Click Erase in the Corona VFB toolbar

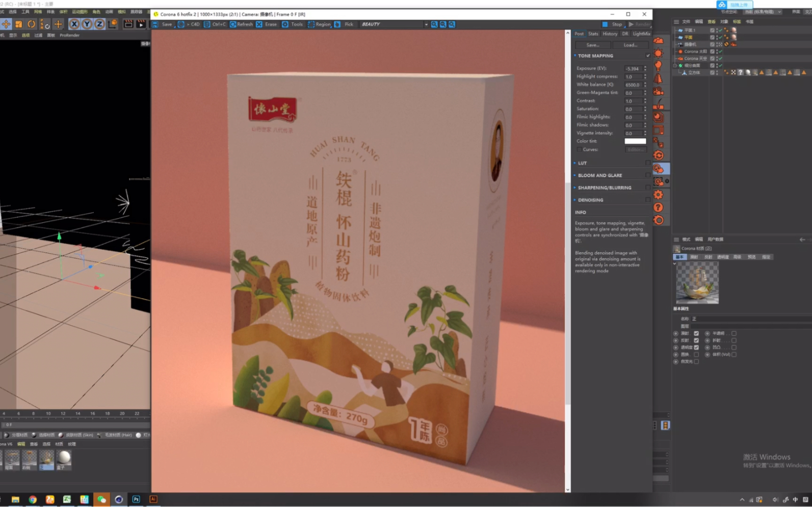click(267, 24)
